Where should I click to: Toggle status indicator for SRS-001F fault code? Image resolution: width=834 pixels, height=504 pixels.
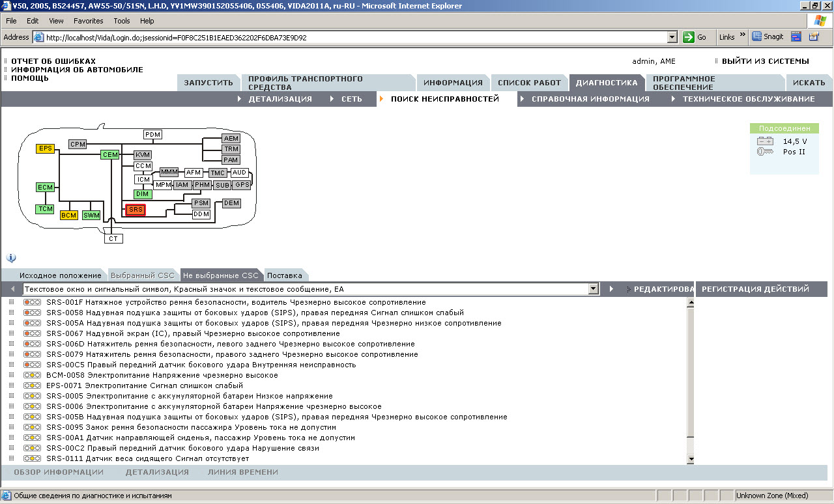point(32,302)
